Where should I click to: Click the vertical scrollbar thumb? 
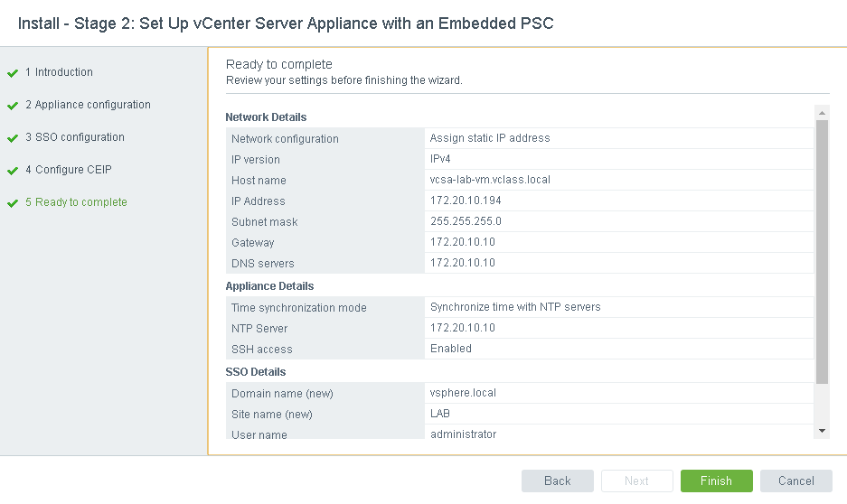pyautogui.click(x=822, y=251)
